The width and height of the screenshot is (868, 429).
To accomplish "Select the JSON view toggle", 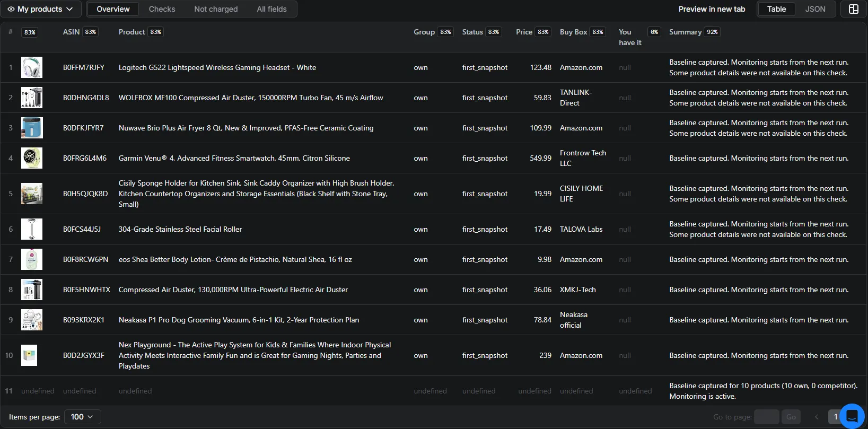I will click(x=815, y=9).
